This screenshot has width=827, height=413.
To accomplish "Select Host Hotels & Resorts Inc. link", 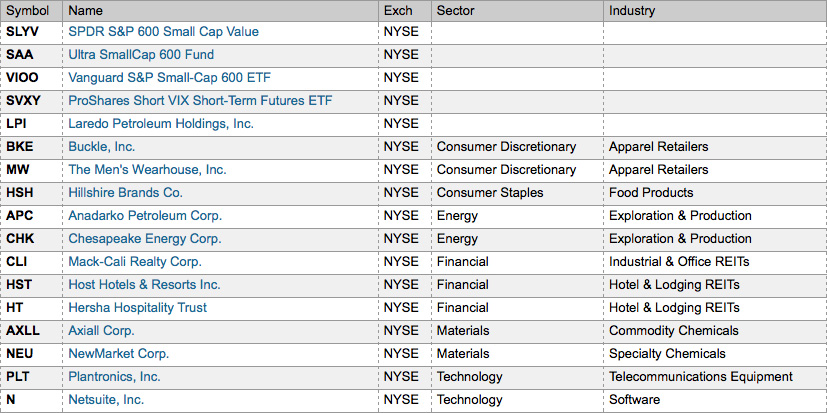I will (144, 285).
